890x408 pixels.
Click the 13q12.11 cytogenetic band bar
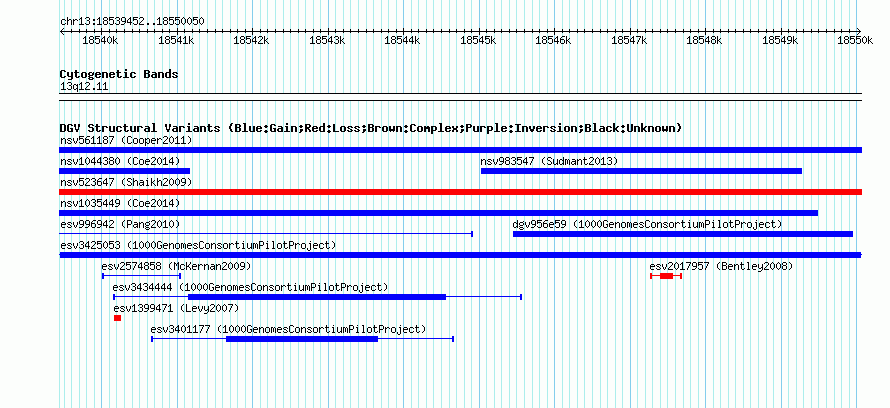click(460, 97)
